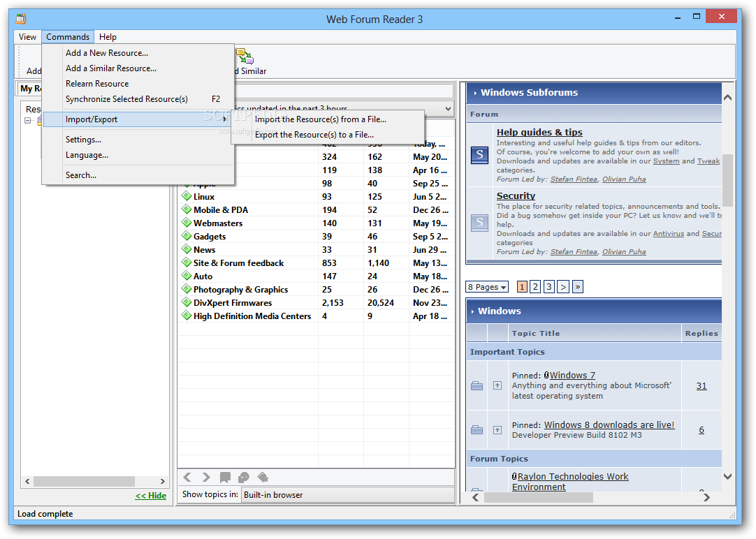Click the green diamond icon beside Linux
The image size is (756, 539).
pyautogui.click(x=186, y=196)
